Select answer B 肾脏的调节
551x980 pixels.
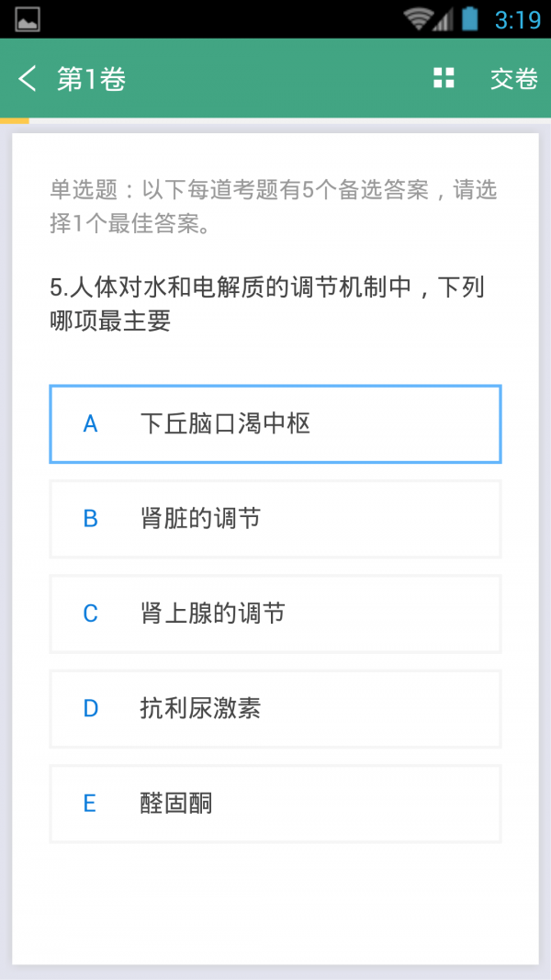click(275, 519)
